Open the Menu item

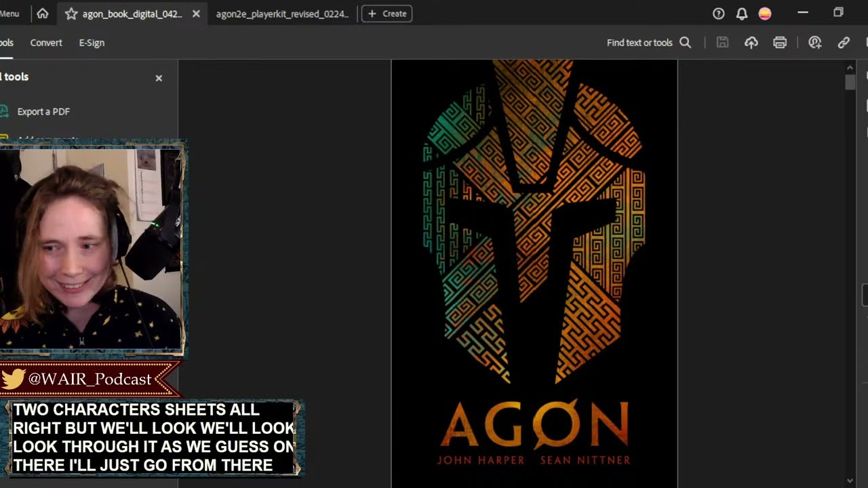[9, 14]
